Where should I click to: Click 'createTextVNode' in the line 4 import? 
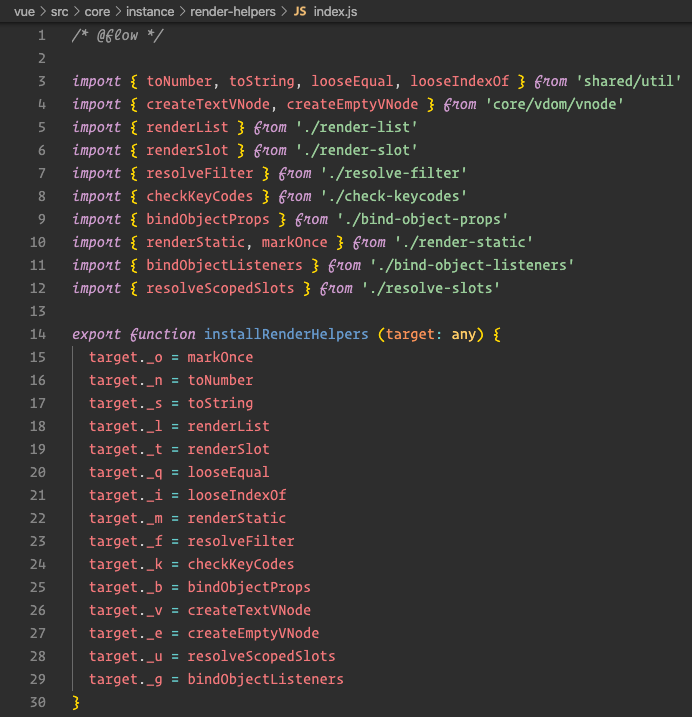click(x=208, y=104)
